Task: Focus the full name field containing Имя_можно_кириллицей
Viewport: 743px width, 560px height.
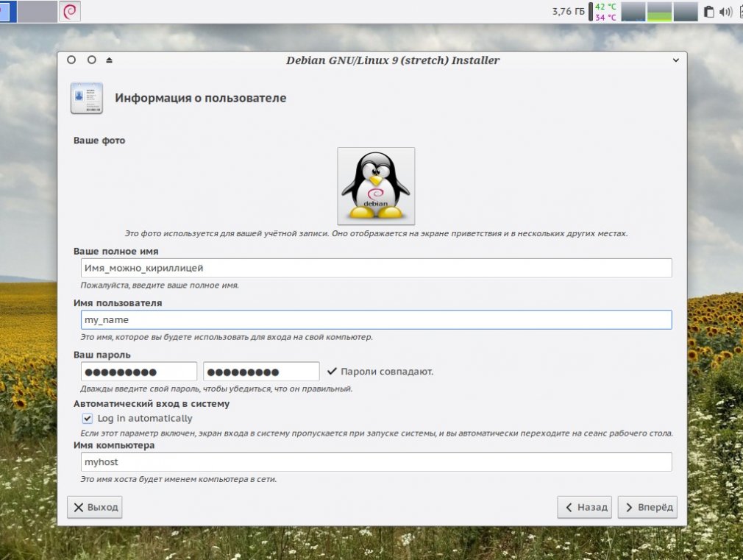Action: click(x=376, y=268)
